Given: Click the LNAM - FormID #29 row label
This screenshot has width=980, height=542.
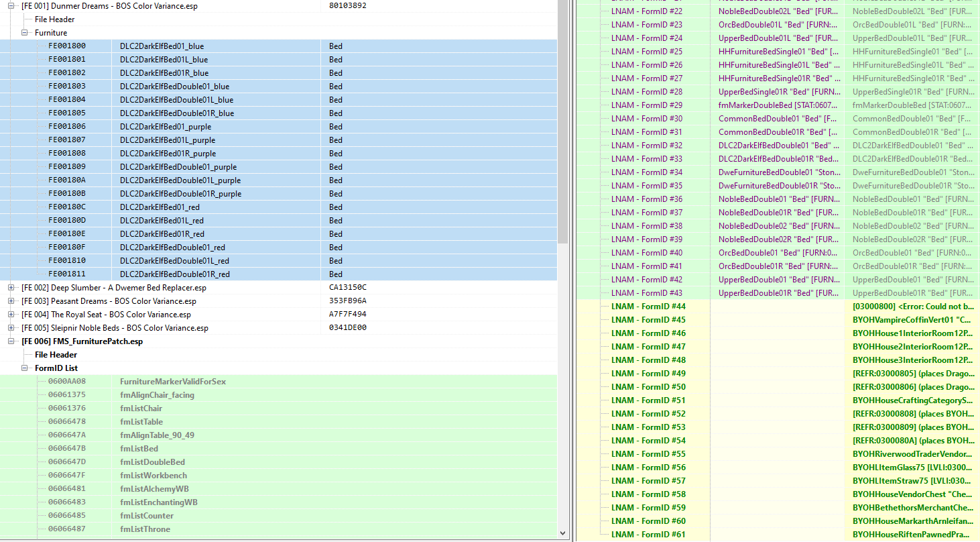Looking at the screenshot, I should pos(647,105).
